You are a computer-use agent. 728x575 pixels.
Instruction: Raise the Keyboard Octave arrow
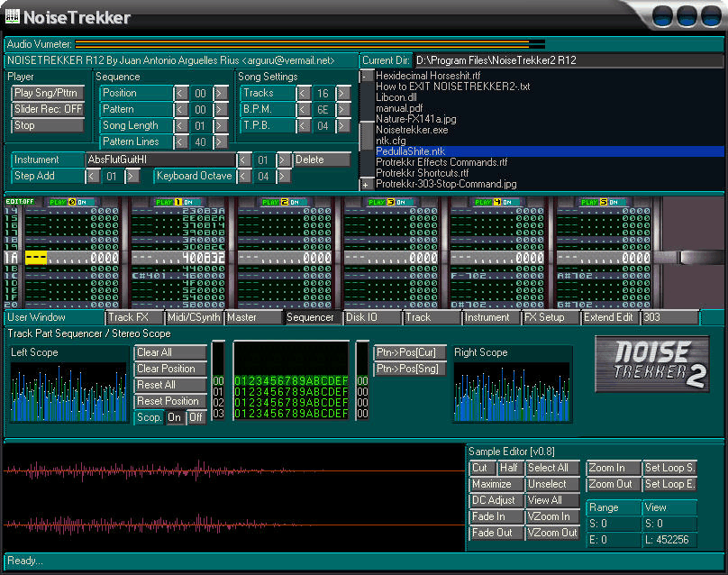pyautogui.click(x=283, y=177)
